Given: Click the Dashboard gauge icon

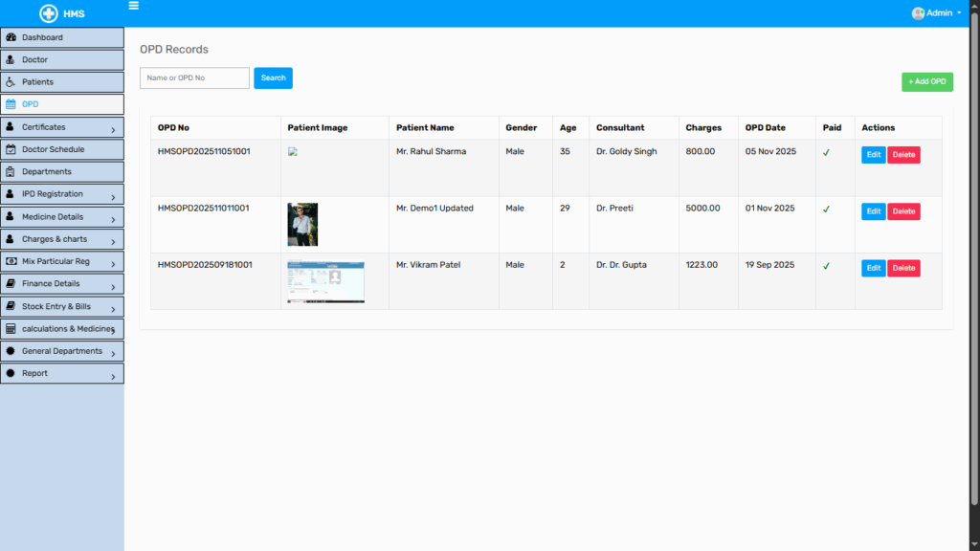Looking at the screenshot, I should [x=11, y=37].
